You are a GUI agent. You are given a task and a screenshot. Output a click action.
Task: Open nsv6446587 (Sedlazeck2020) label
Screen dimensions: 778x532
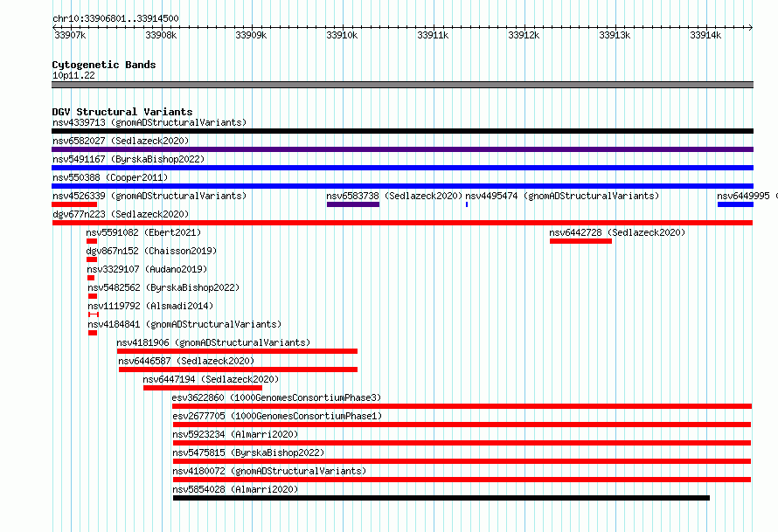(186, 361)
